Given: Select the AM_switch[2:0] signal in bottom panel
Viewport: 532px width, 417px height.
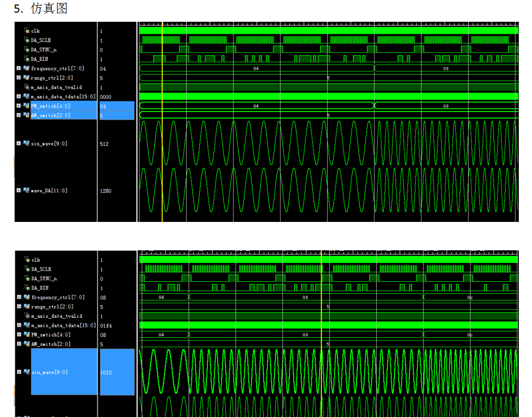Looking at the screenshot, I should pos(51,344).
